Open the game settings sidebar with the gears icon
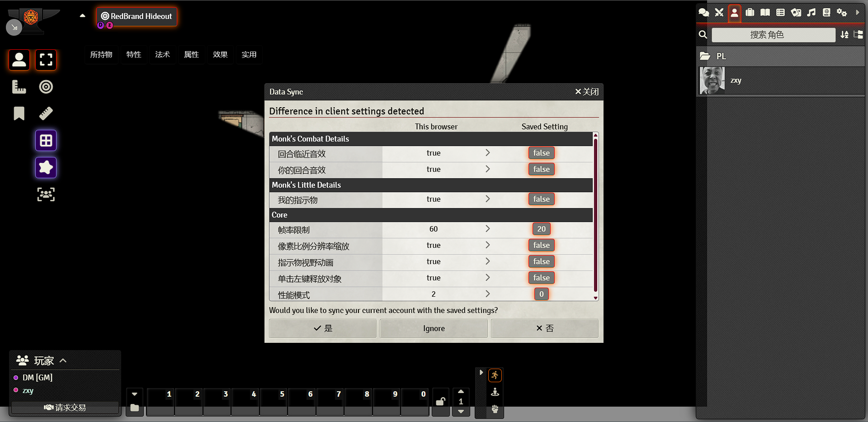 [x=842, y=13]
